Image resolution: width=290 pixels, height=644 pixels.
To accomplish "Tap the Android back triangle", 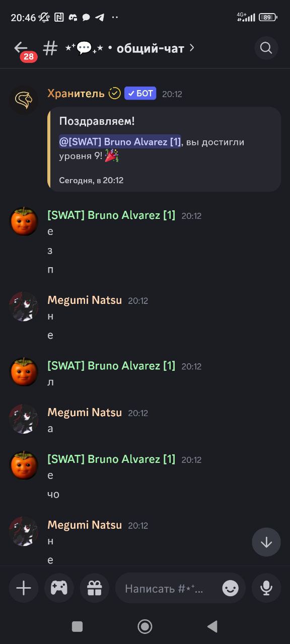I will point(212,626).
